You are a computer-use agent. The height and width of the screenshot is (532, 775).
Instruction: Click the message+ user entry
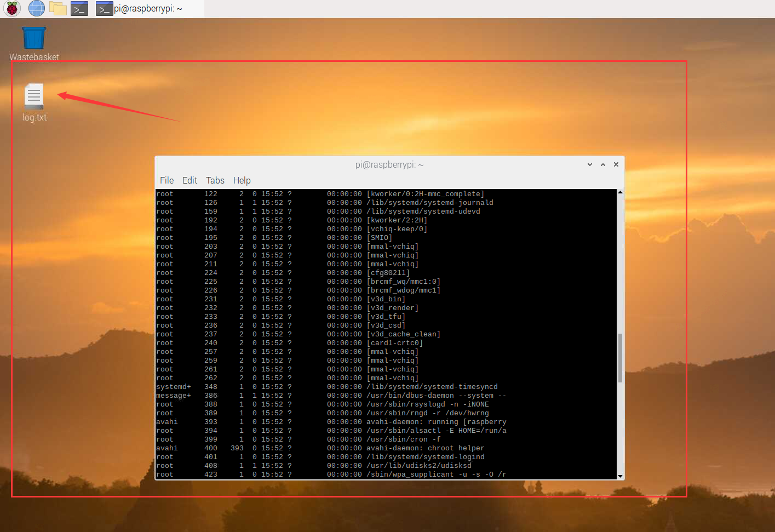click(174, 396)
